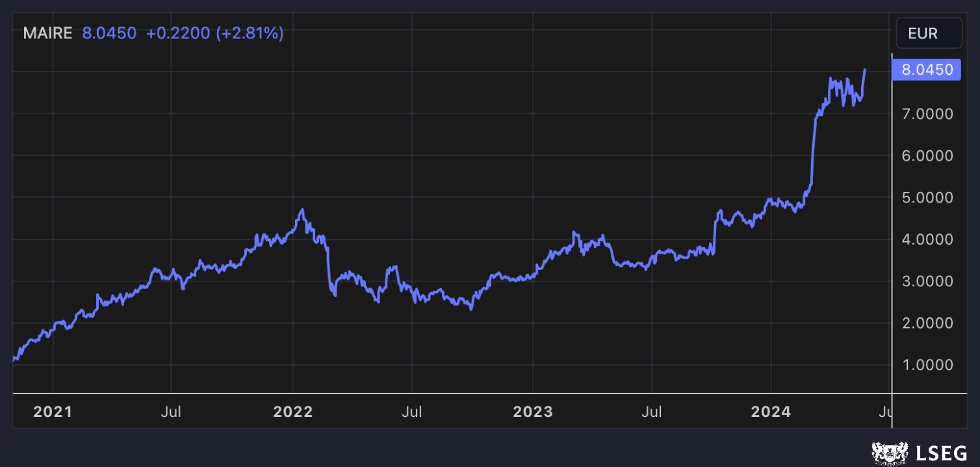The image size is (980, 467).
Task: Click the 2022 year label on time axis
Action: click(x=293, y=412)
